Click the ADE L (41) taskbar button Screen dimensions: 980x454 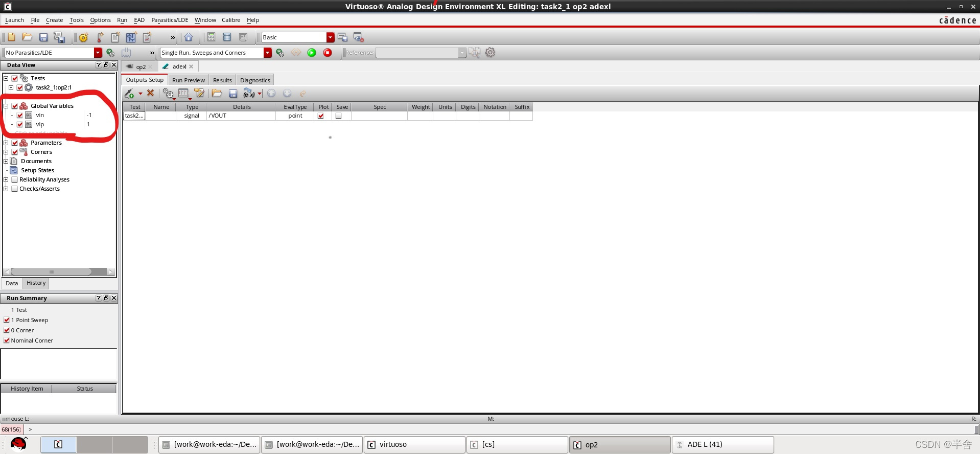click(722, 444)
